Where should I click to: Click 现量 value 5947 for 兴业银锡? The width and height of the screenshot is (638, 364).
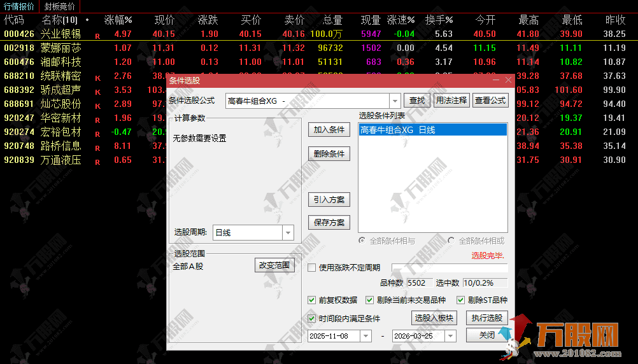point(371,34)
